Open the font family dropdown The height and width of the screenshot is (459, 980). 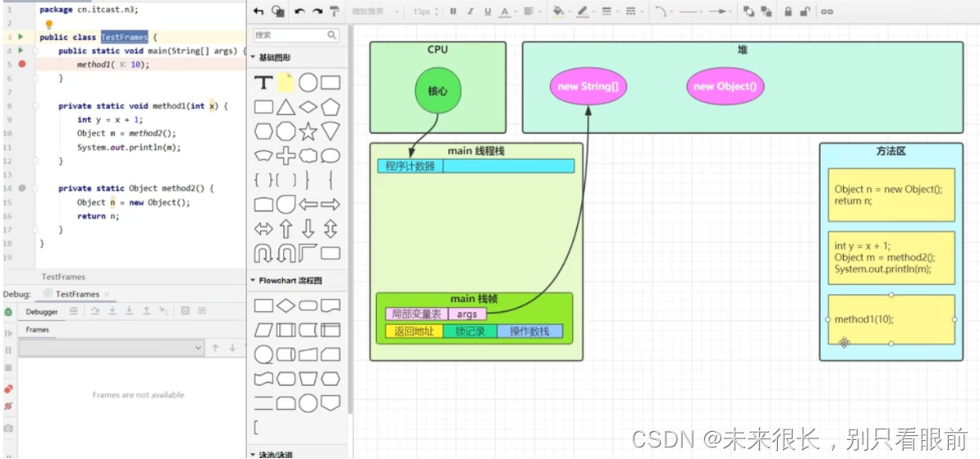point(375,11)
